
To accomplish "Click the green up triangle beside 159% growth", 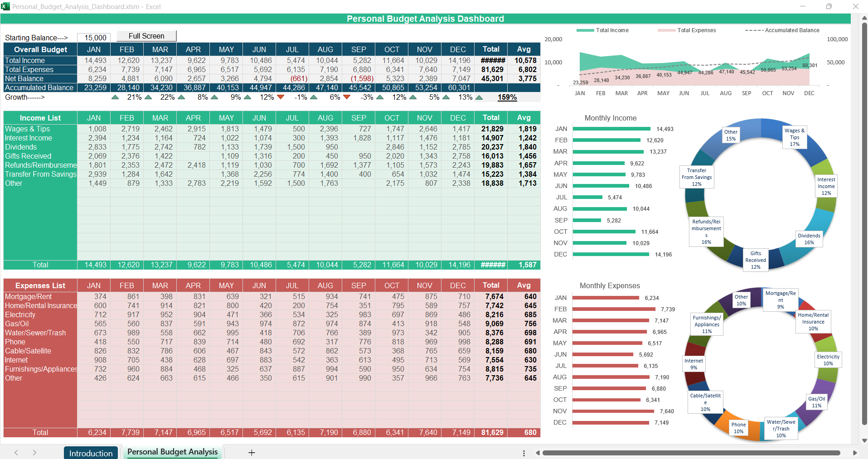I will (479, 97).
